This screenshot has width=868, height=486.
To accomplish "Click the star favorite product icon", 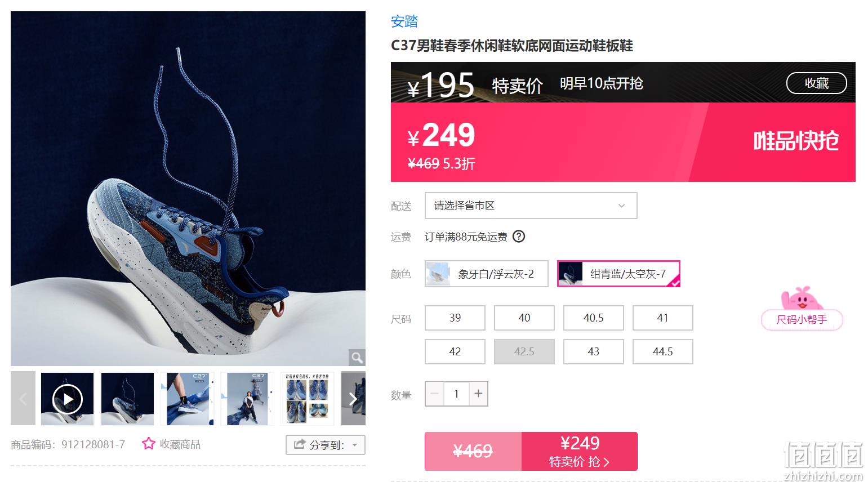I will click(148, 444).
